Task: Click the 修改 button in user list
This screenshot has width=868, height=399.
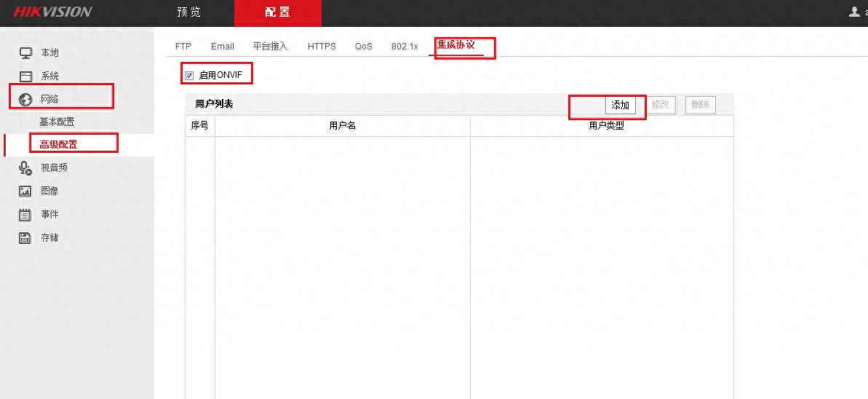Action: (660, 105)
